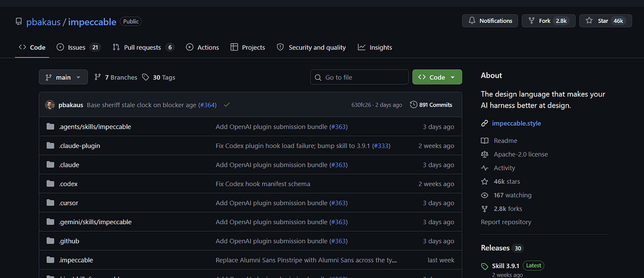The height and width of the screenshot is (278, 644).
Task: Open #363 link in .cursor row
Action: coord(339,203)
